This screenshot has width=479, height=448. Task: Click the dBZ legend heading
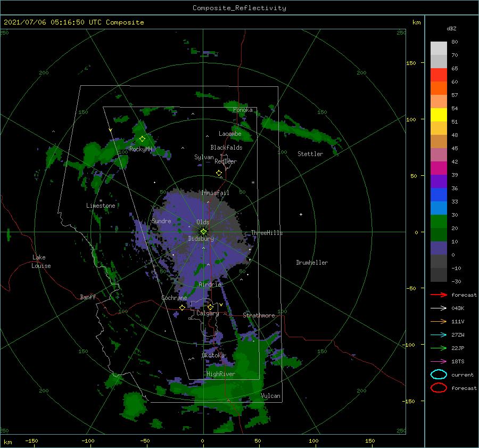(x=451, y=29)
